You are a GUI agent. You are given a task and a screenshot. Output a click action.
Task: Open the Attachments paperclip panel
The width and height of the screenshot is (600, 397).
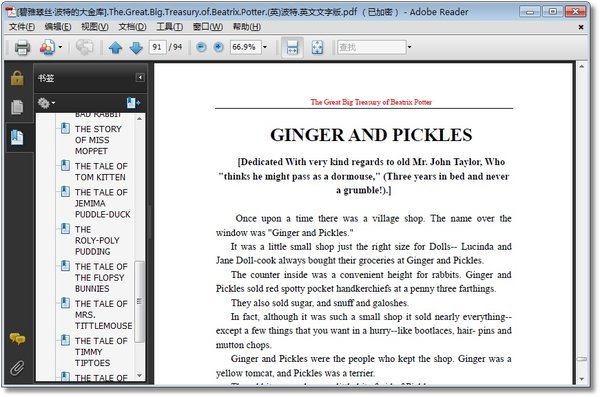[17, 368]
